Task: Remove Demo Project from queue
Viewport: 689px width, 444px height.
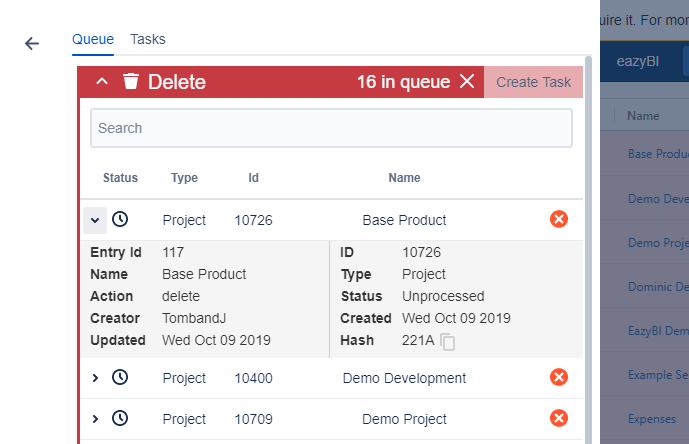Action: point(559,418)
